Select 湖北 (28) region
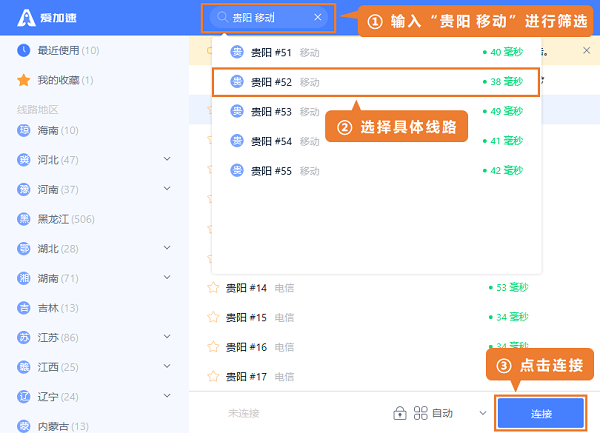 pos(58,249)
